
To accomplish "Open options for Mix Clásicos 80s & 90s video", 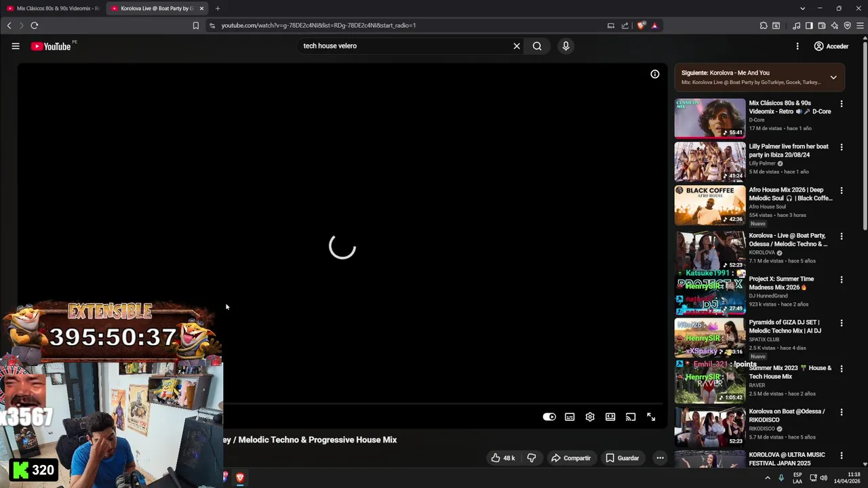I will 842,104.
